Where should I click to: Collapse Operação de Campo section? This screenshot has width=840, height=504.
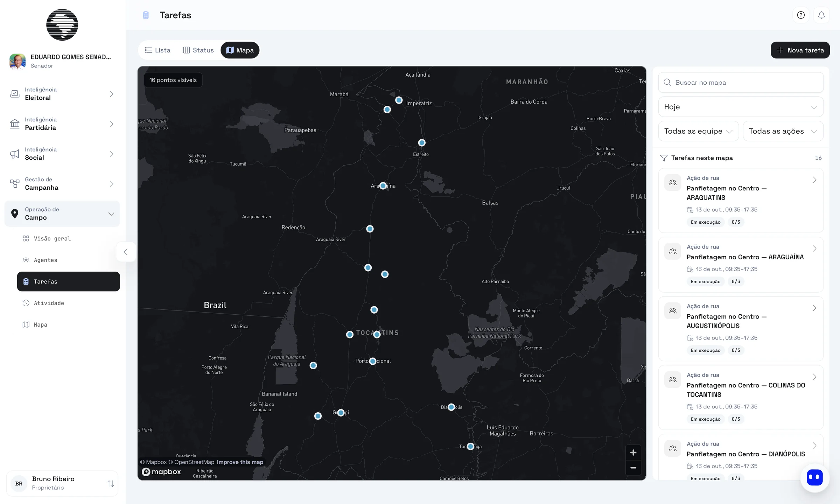[62, 213]
